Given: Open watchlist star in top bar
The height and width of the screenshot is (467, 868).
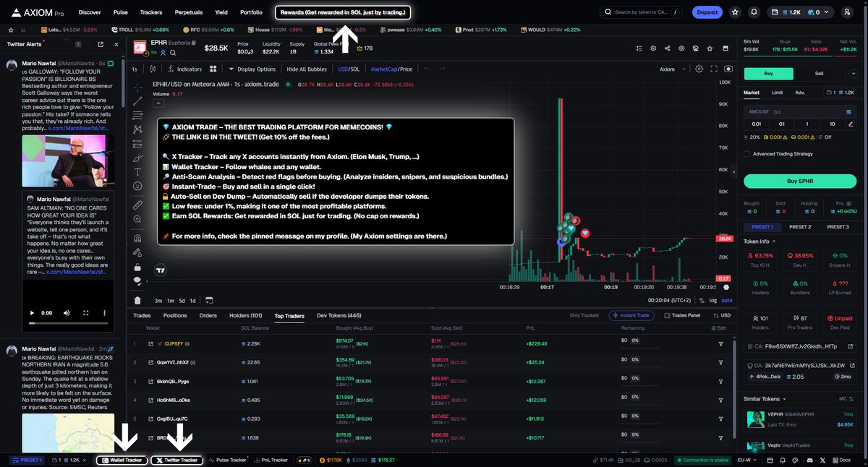Looking at the screenshot, I should click(735, 12).
